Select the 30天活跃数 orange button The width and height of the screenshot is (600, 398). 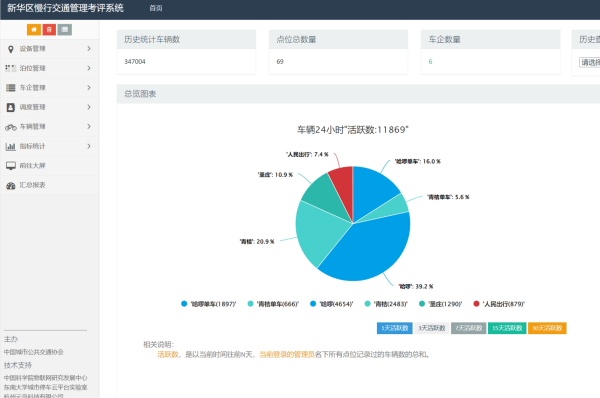pyautogui.click(x=547, y=328)
